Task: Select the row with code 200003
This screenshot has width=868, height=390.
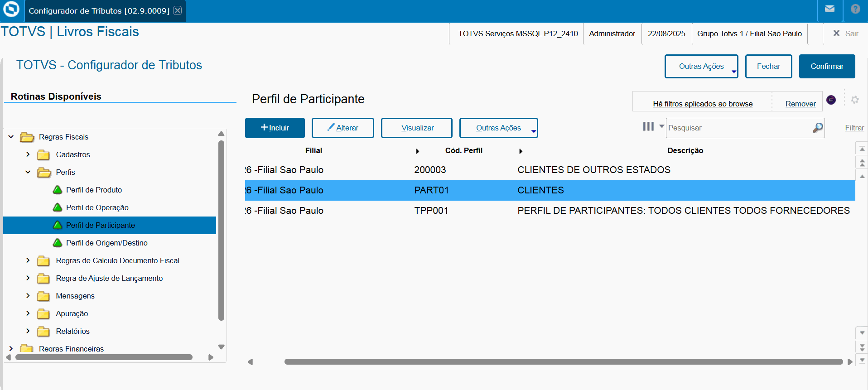Action: pos(550,170)
